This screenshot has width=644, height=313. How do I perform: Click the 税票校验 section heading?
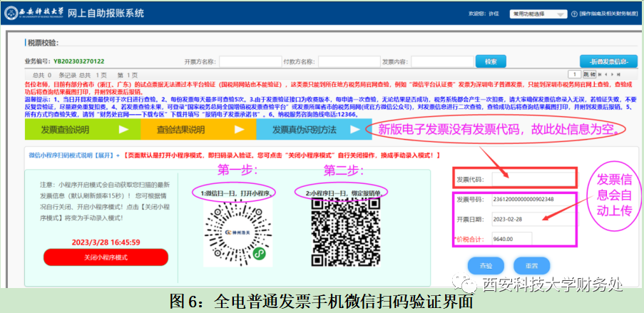43,42
